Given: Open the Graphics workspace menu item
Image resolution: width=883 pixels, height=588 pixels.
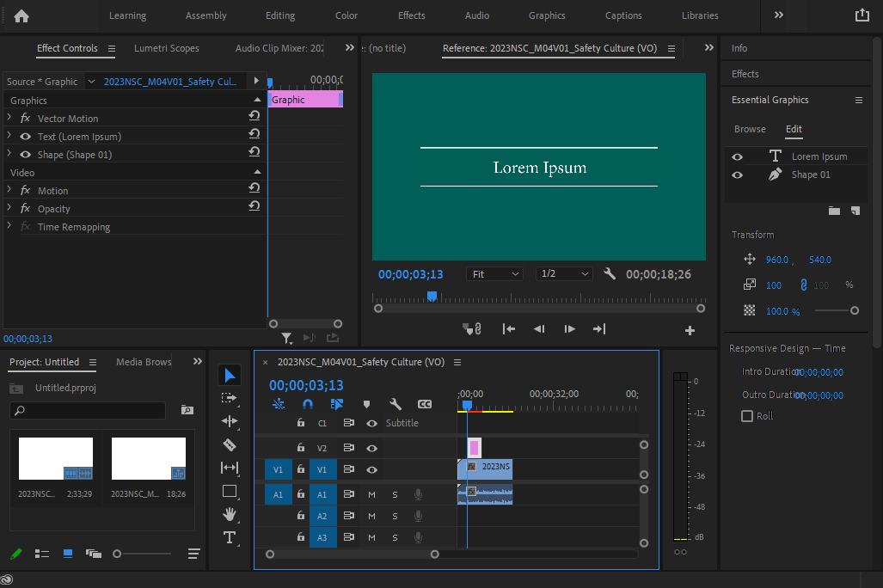Looking at the screenshot, I should point(547,15).
